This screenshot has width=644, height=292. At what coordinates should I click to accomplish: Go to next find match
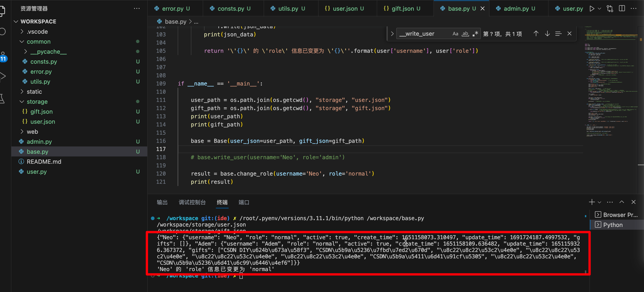(x=547, y=34)
